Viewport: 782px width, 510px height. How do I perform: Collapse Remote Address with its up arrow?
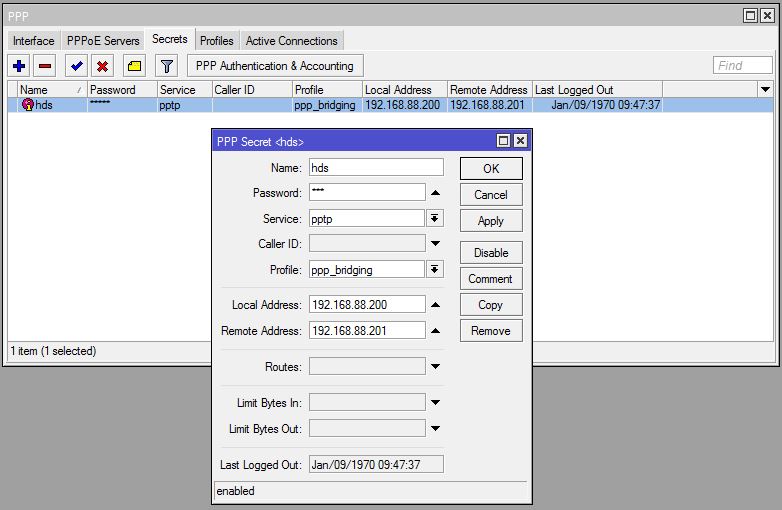tap(435, 331)
